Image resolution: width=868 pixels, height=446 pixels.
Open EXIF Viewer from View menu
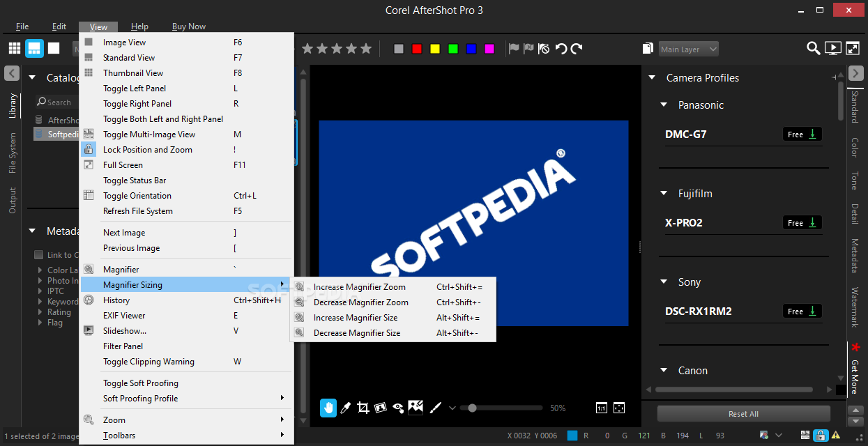186,316
